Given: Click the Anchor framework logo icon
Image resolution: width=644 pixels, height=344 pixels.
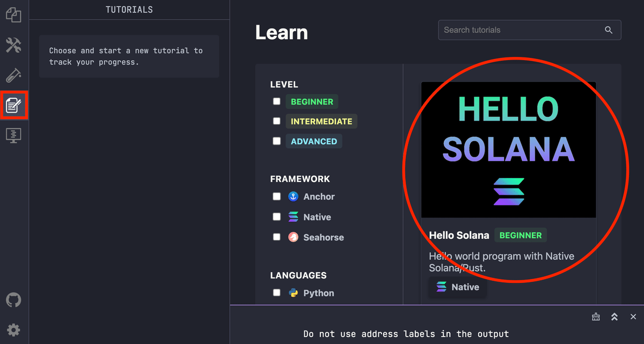Looking at the screenshot, I should click(x=293, y=196).
